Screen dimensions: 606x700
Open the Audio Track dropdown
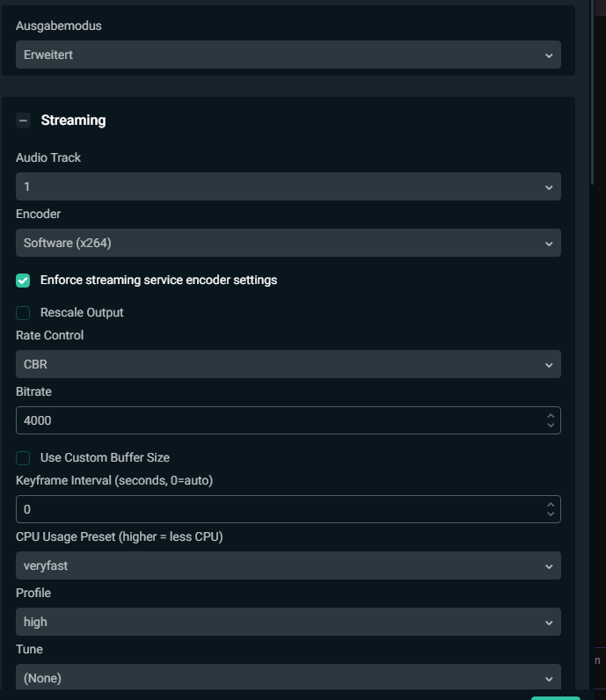(x=288, y=186)
